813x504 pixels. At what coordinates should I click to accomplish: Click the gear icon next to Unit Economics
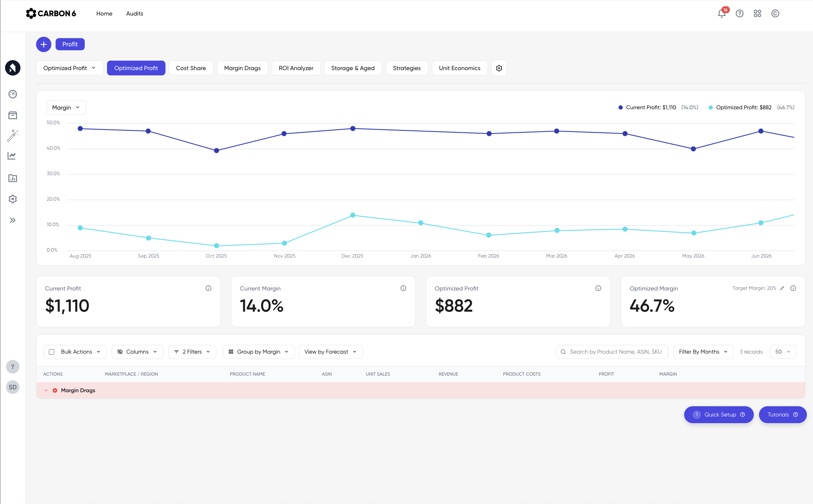[499, 68]
